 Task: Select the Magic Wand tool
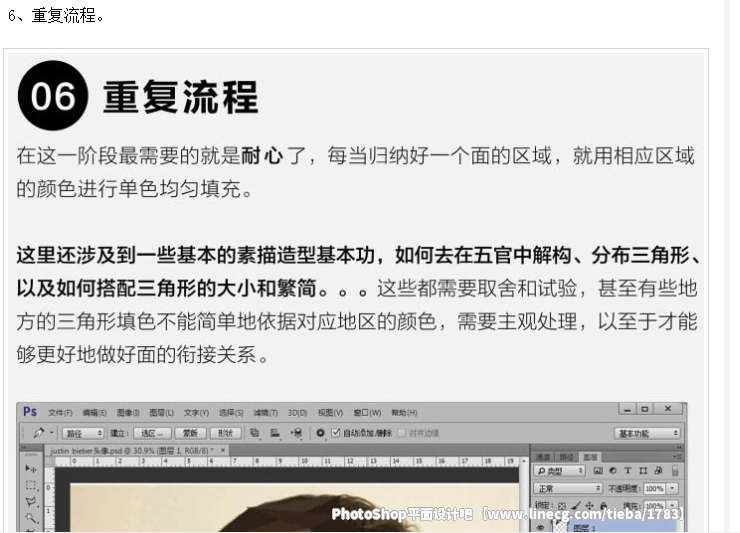[x=31, y=517]
